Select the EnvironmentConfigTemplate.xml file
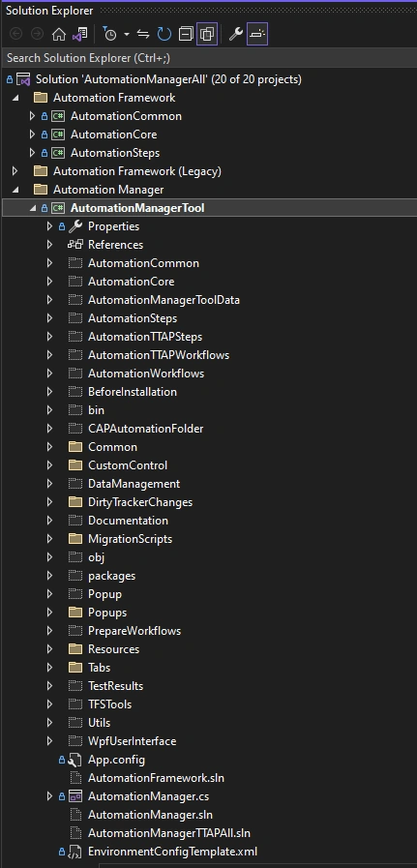 [x=172, y=852]
